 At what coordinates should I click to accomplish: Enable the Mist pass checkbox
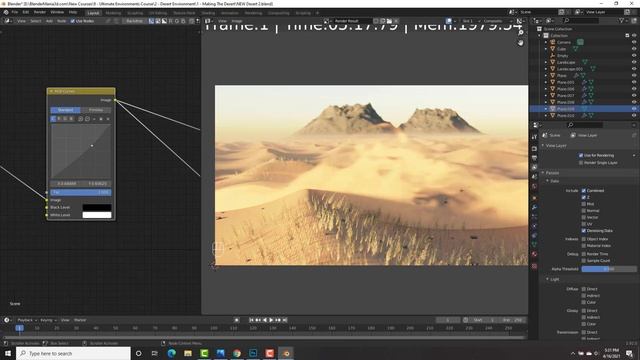584,204
